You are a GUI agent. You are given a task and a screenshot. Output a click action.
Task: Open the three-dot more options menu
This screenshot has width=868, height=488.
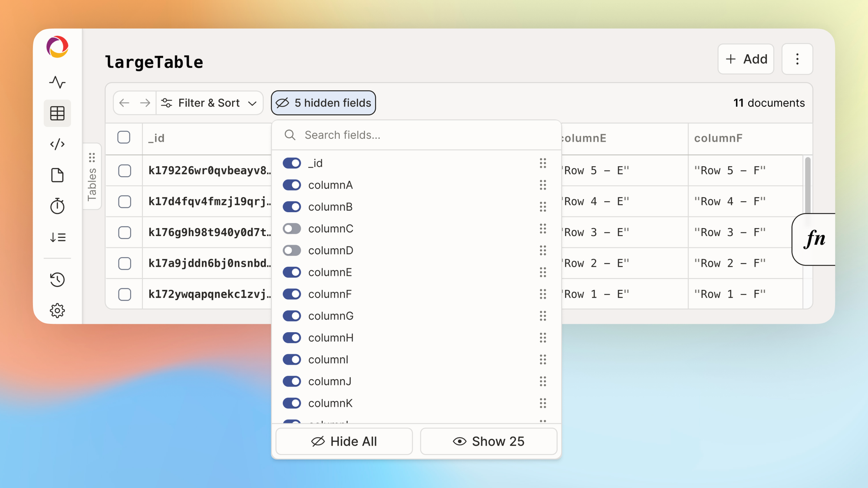pos(797,59)
